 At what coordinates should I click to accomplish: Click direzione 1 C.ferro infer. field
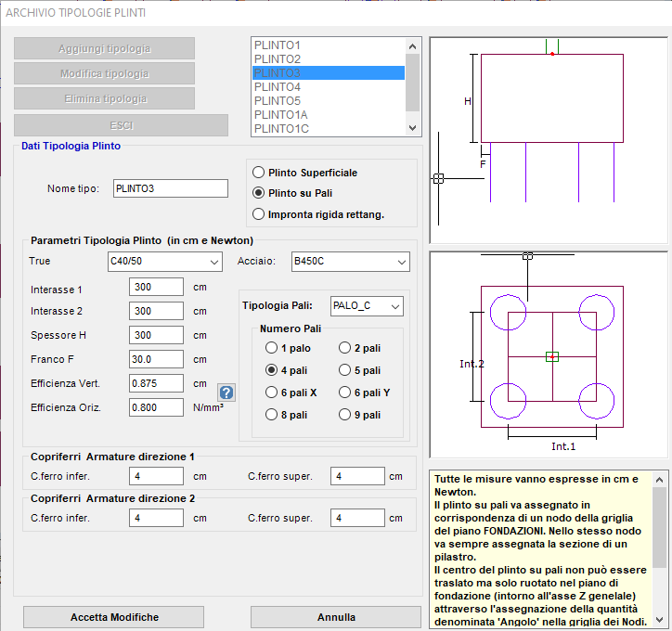(157, 476)
